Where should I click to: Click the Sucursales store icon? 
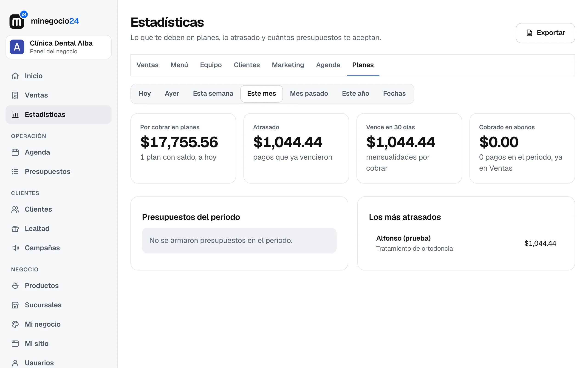coord(15,305)
